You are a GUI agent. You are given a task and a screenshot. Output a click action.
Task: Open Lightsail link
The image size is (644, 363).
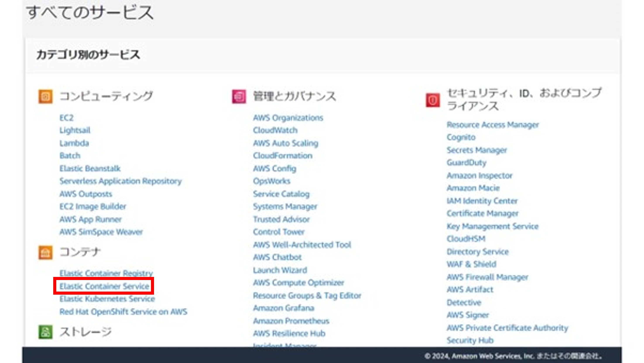(75, 130)
